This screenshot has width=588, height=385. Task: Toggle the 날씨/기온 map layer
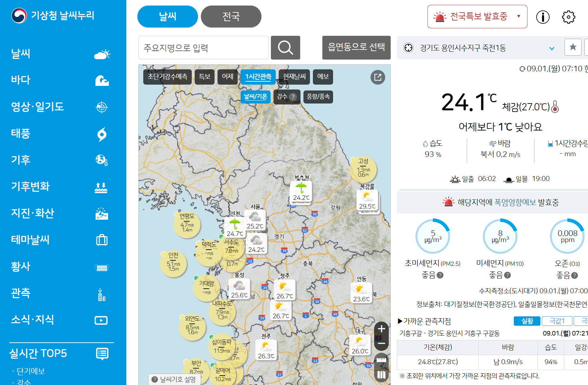click(256, 97)
